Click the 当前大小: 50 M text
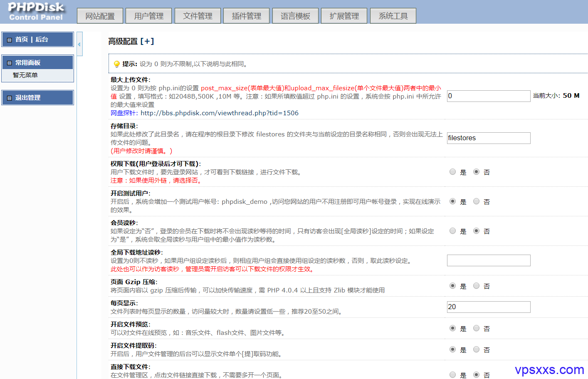The image size is (588, 379). pyautogui.click(x=556, y=96)
